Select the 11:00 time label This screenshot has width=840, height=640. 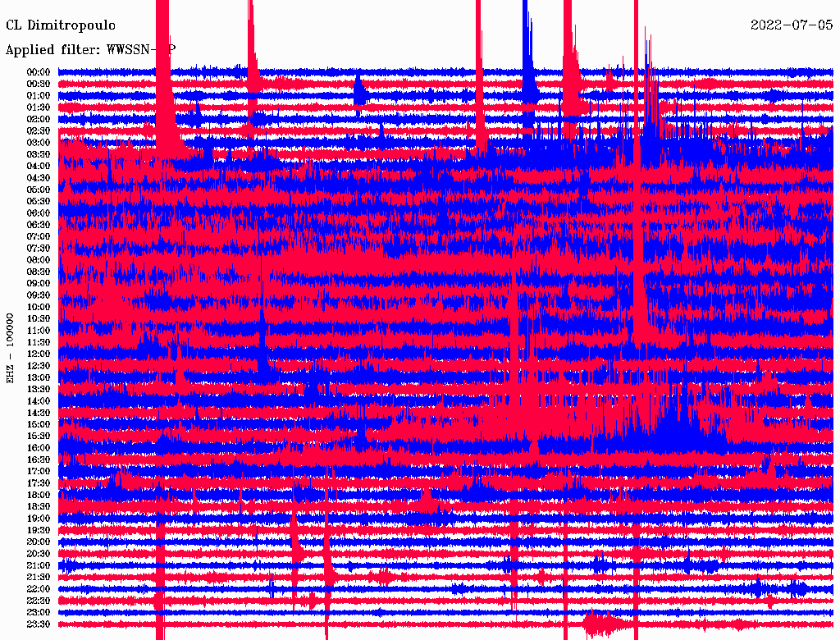[39, 330]
